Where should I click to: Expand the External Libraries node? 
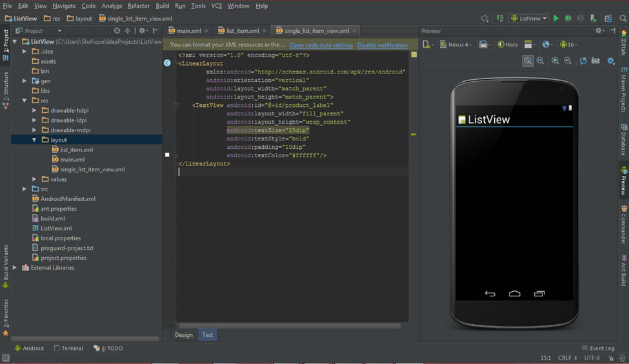[x=15, y=268]
